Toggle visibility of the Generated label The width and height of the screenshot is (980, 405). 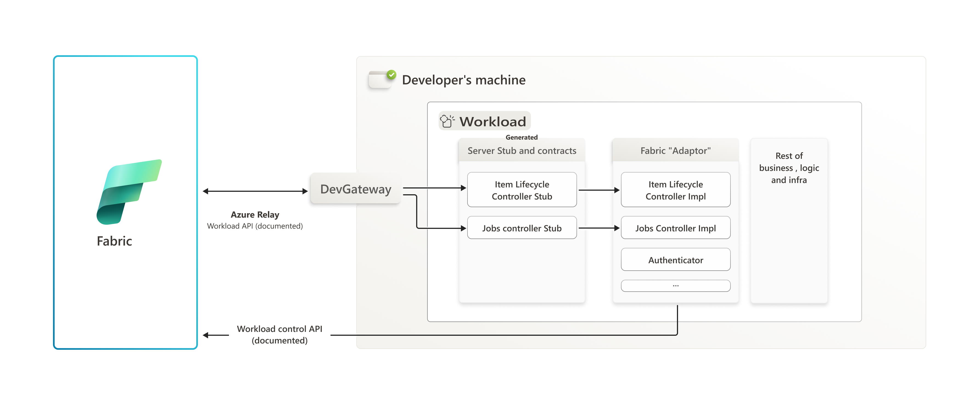click(x=522, y=137)
